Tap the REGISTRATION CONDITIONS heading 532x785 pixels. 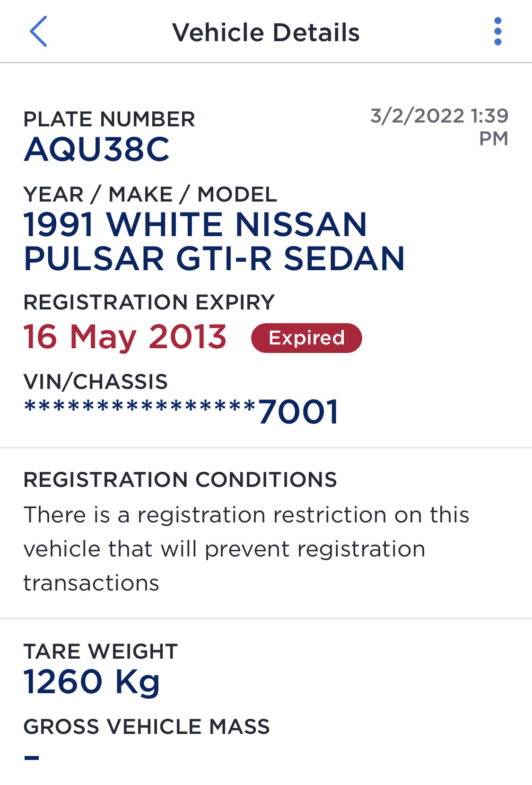click(x=180, y=480)
